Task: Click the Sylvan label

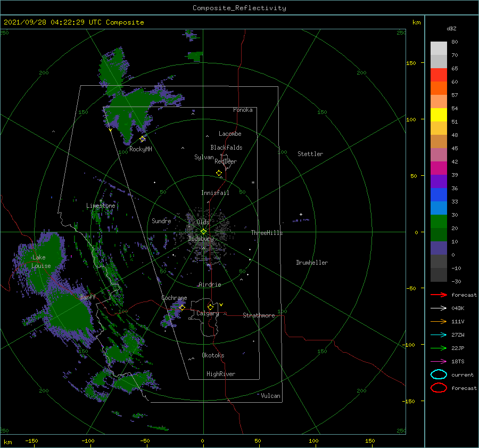Action: click(x=204, y=157)
